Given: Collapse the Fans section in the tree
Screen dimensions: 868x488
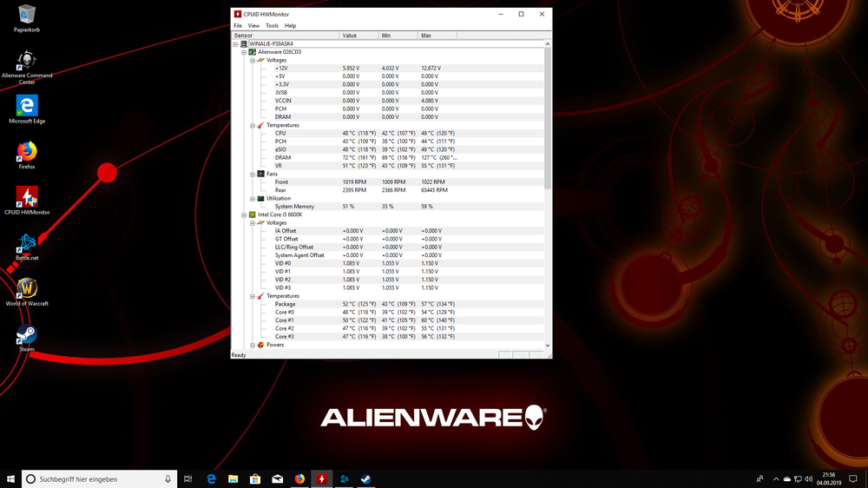Looking at the screenshot, I should tap(253, 174).
